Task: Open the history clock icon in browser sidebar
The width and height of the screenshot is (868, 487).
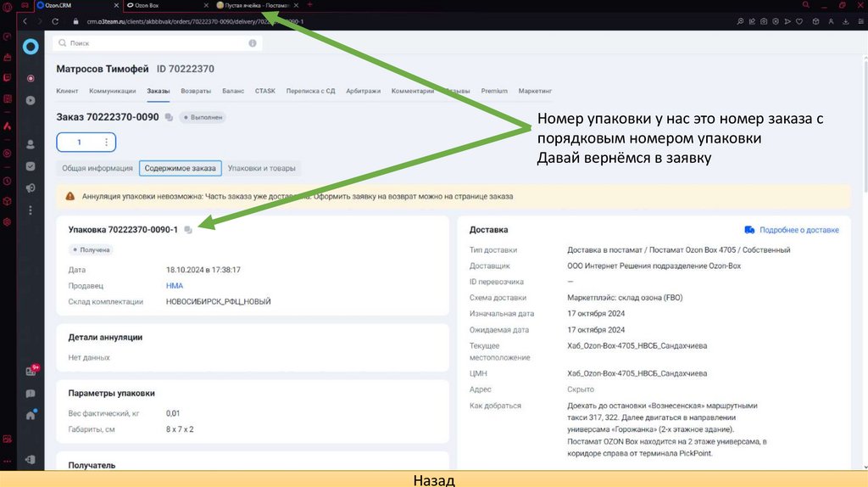Action: [7, 182]
